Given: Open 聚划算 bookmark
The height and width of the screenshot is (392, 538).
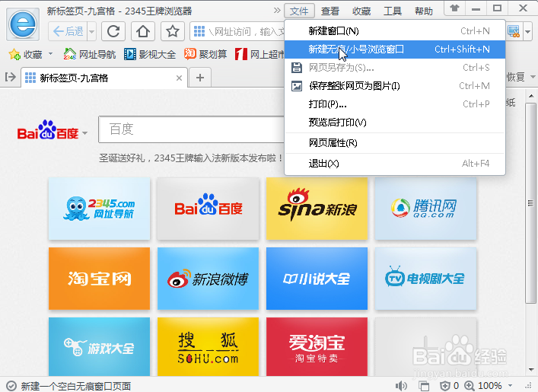Looking at the screenshot, I should (x=205, y=54).
